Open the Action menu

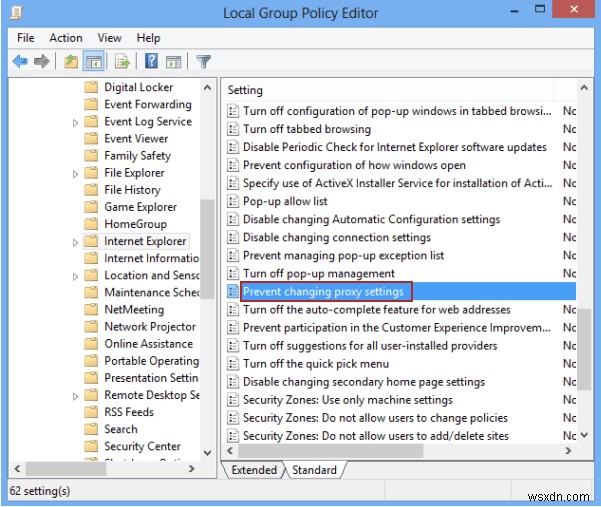(66, 38)
